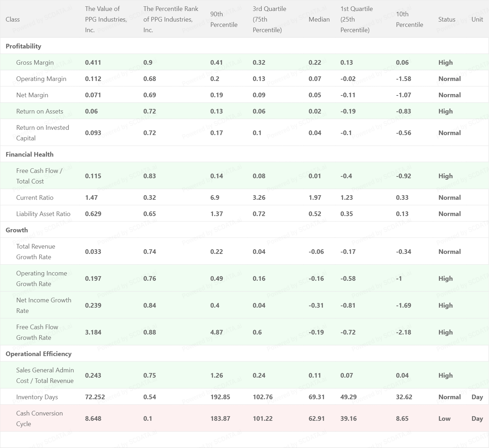The width and height of the screenshot is (489, 448).
Task: Select the Inventory Days row label
Action: tap(37, 397)
